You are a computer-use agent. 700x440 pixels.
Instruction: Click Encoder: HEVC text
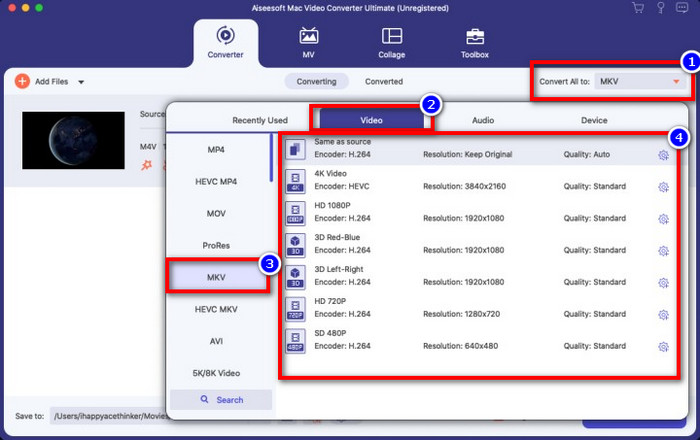(x=342, y=187)
